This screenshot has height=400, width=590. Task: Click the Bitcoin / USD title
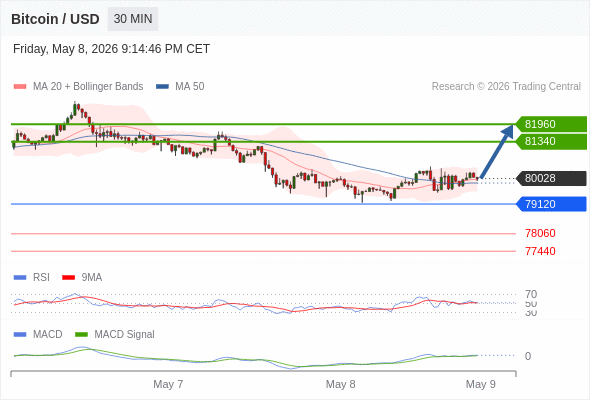[x=55, y=19]
